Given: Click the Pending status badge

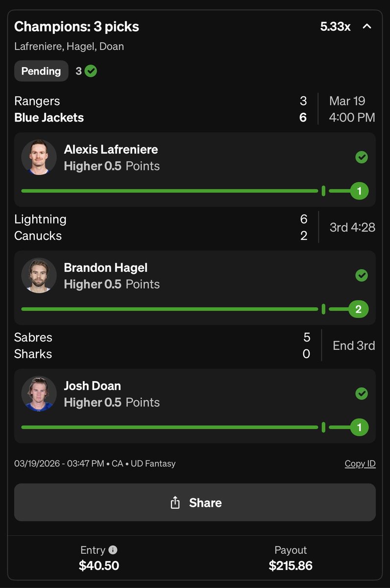Looking at the screenshot, I should click(x=41, y=71).
